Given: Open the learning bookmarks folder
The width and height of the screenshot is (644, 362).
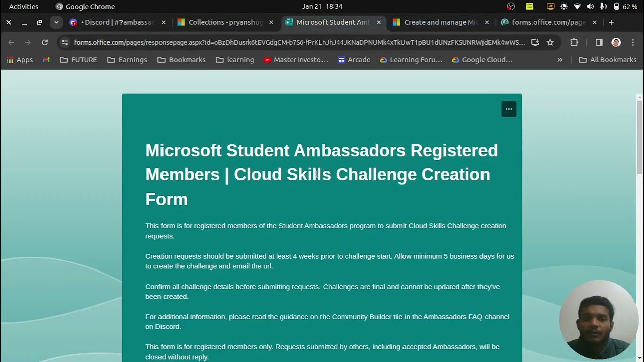Looking at the screenshot, I should click(235, 60).
